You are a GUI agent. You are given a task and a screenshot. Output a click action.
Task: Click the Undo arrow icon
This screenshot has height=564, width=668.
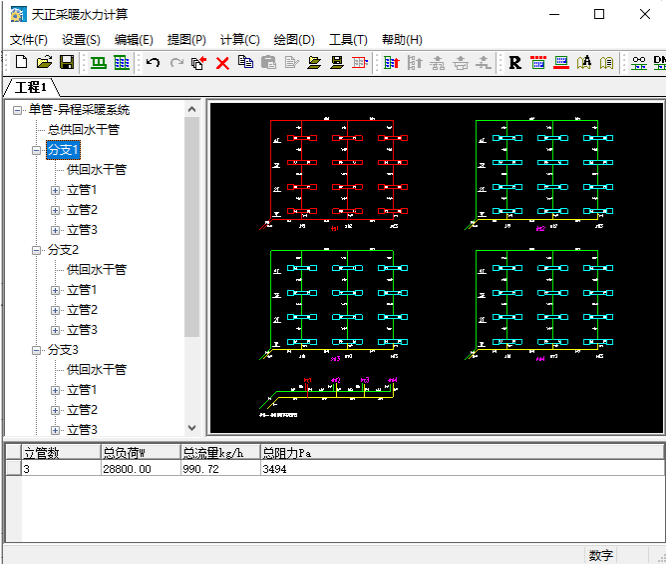pyautogui.click(x=153, y=63)
